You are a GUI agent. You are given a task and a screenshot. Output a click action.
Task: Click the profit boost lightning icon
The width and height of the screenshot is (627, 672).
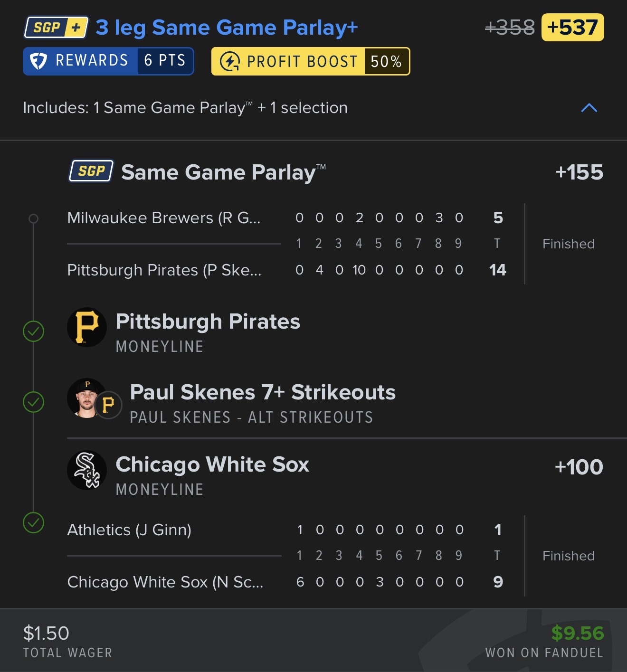pyautogui.click(x=230, y=61)
